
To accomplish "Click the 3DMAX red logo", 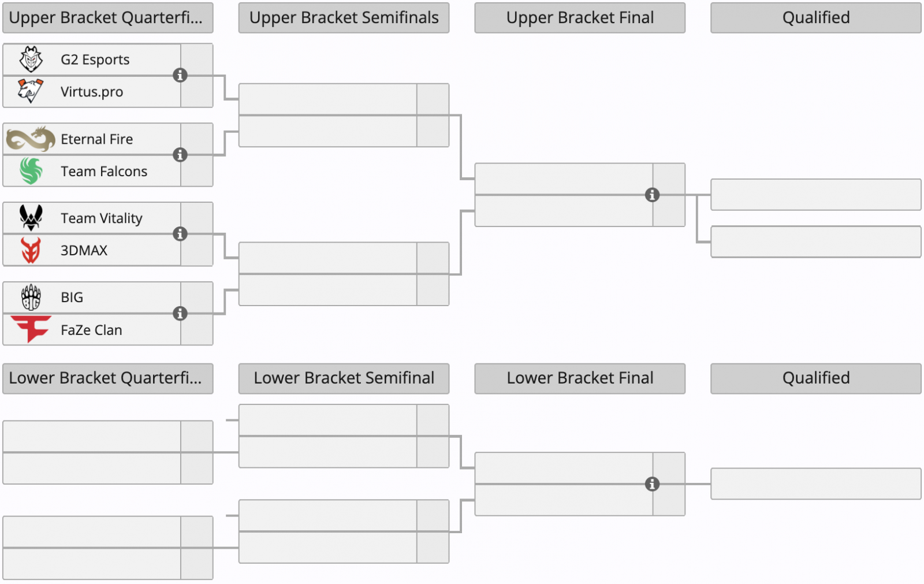I will point(31,250).
